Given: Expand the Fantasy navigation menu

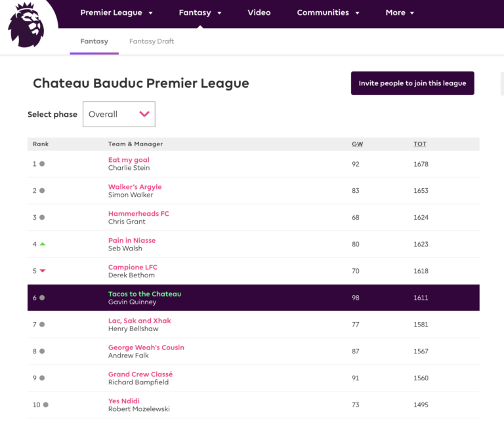Looking at the screenshot, I should 200,12.
